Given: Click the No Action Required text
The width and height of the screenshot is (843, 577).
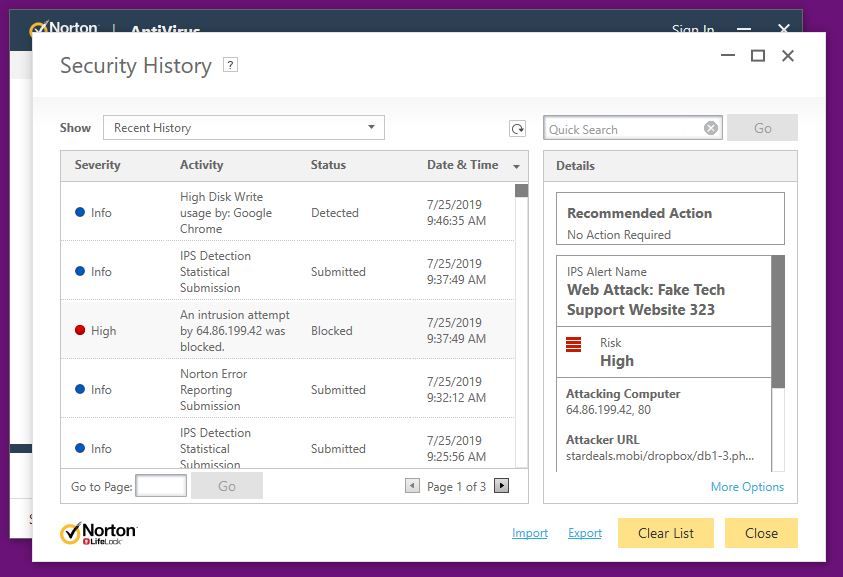Looking at the screenshot, I should pyautogui.click(x=619, y=235).
